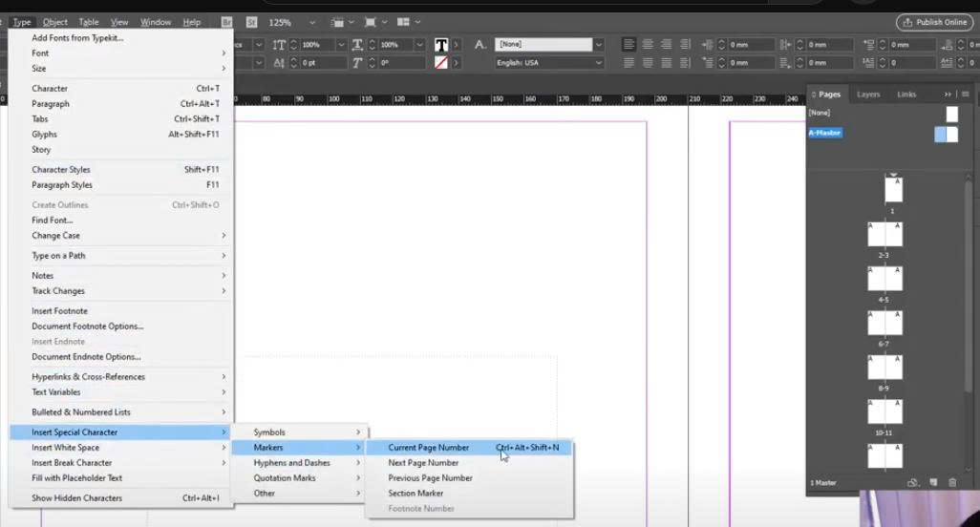Click the text Fill color swatch
The image size is (980, 527).
coord(441,45)
